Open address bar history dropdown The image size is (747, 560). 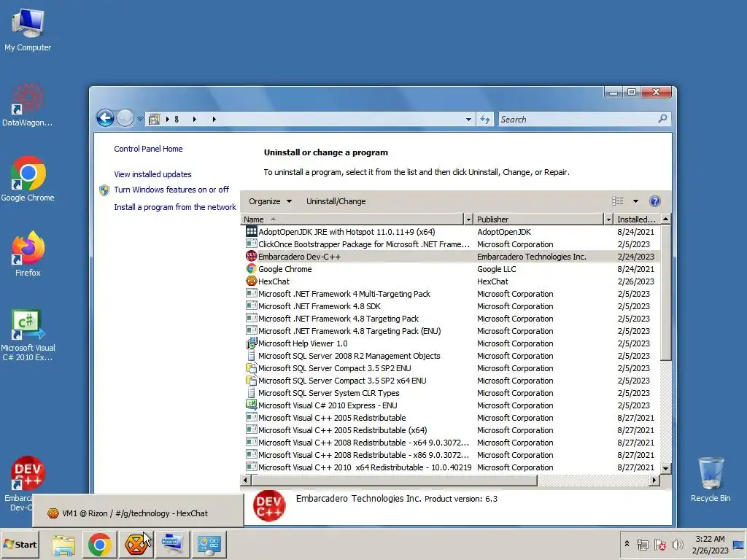[x=468, y=120]
